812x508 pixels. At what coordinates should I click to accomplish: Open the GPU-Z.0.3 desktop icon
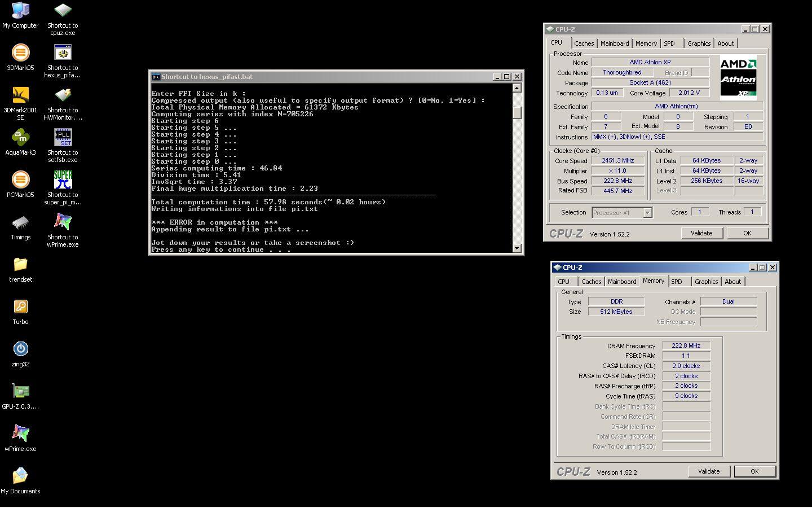(x=20, y=392)
